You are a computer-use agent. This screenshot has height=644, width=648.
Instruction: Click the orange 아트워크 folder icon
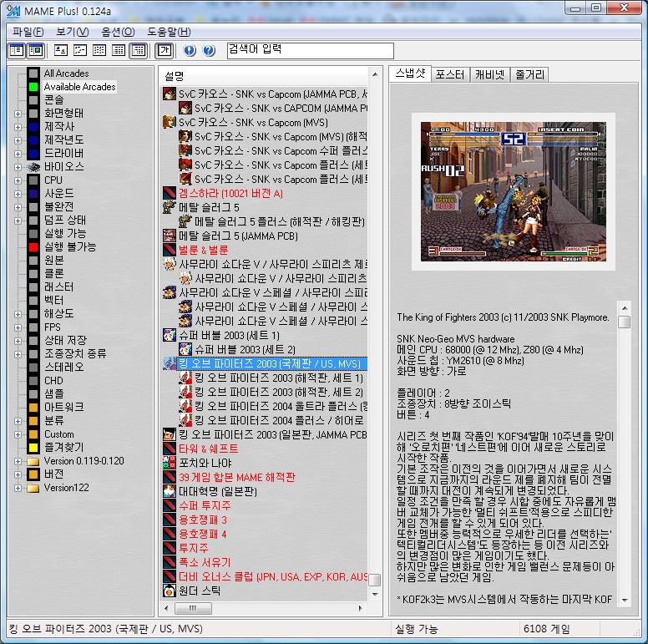tap(33, 408)
